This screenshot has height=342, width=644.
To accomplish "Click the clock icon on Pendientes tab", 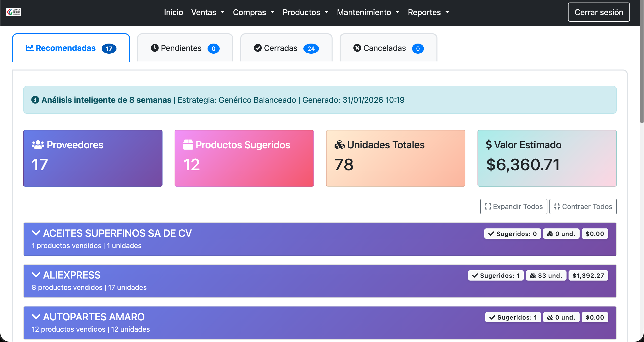I will pos(155,48).
